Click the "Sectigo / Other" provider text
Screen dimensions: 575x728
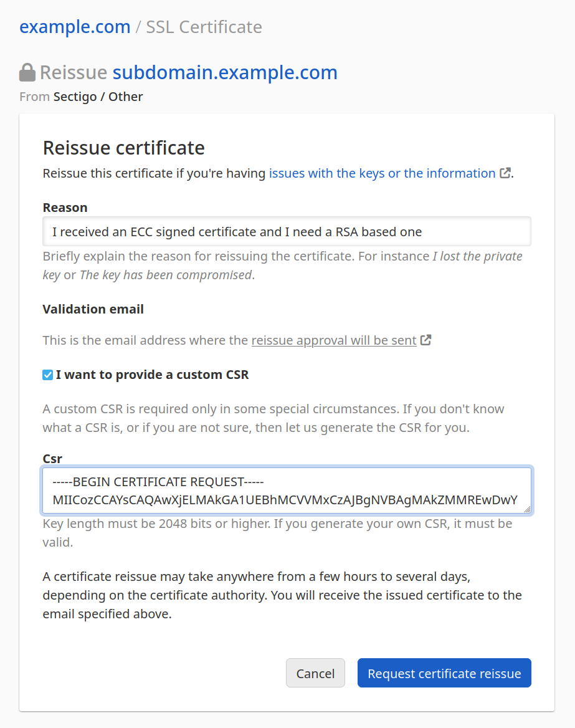click(x=98, y=97)
